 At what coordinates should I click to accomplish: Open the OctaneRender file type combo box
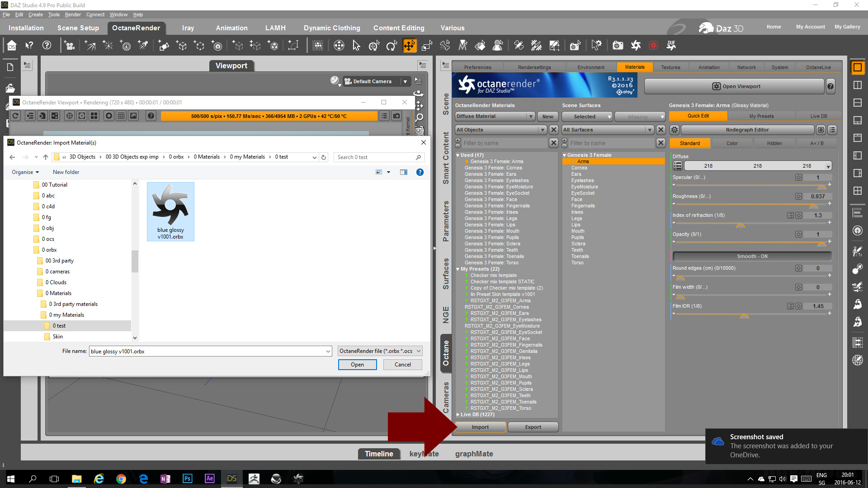click(380, 351)
